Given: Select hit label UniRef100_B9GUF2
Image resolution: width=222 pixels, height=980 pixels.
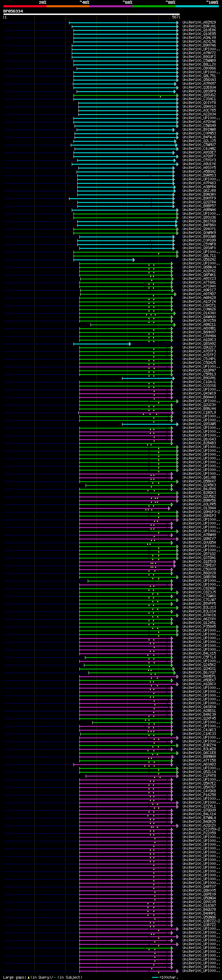Looking at the screenshot, I should 199,57.
